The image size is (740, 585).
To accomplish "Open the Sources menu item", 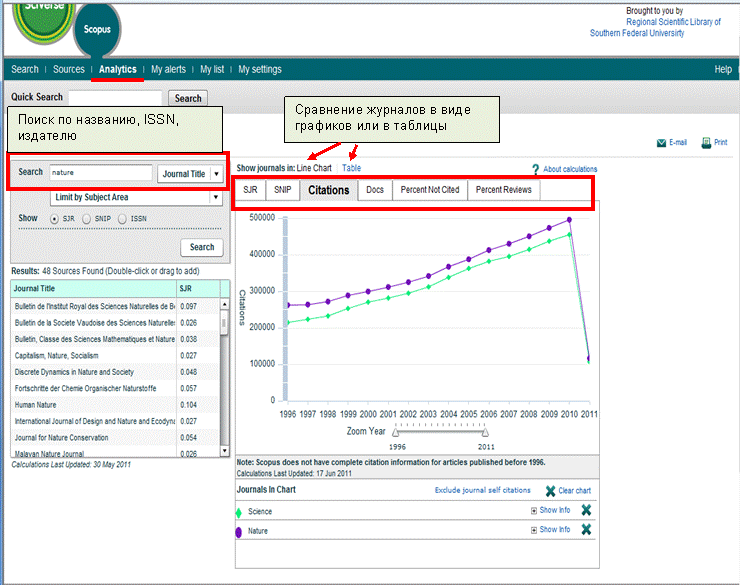I will click(68, 69).
